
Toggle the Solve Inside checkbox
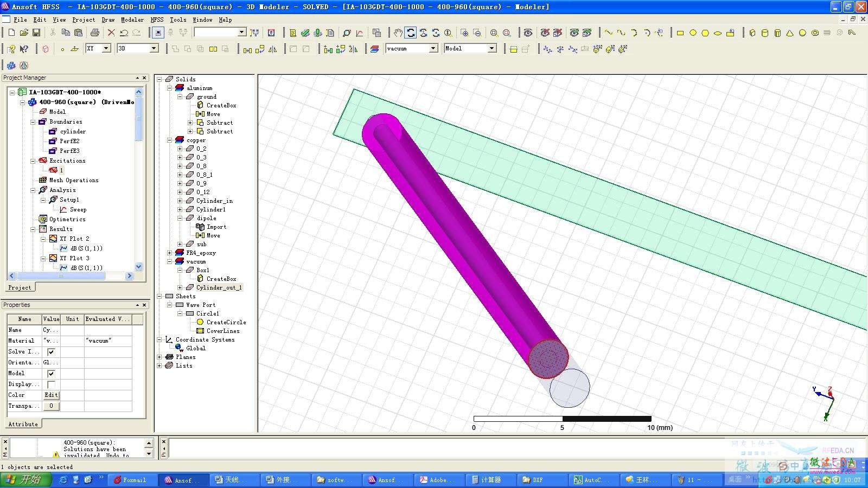(51, 352)
